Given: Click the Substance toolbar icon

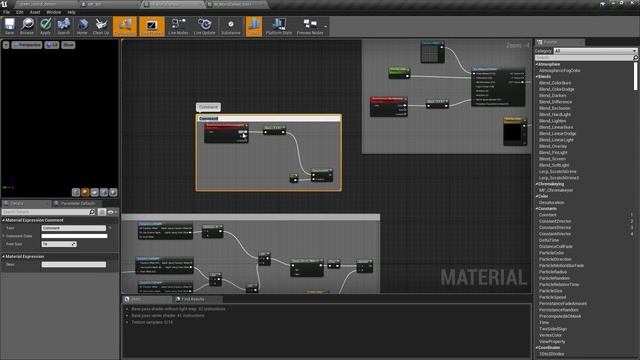Looking at the screenshot, I should coord(231,27).
